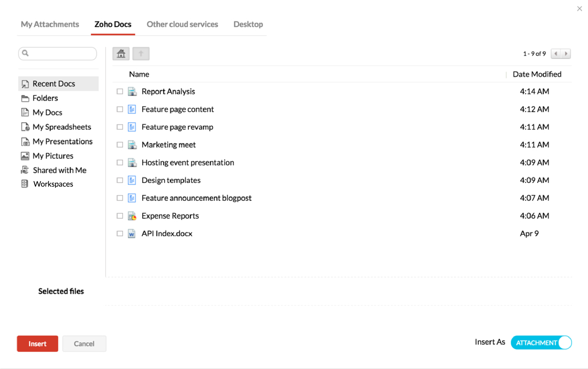Open the Desktop tab

(x=248, y=24)
